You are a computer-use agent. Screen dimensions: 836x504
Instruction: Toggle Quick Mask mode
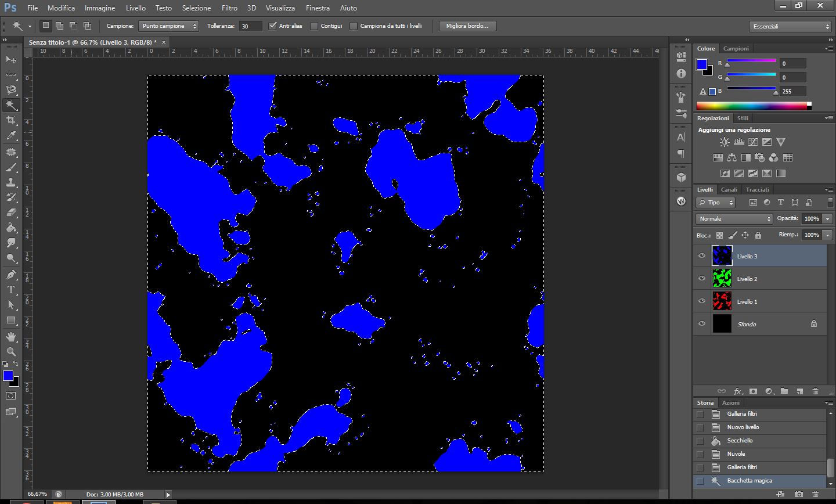pyautogui.click(x=11, y=396)
